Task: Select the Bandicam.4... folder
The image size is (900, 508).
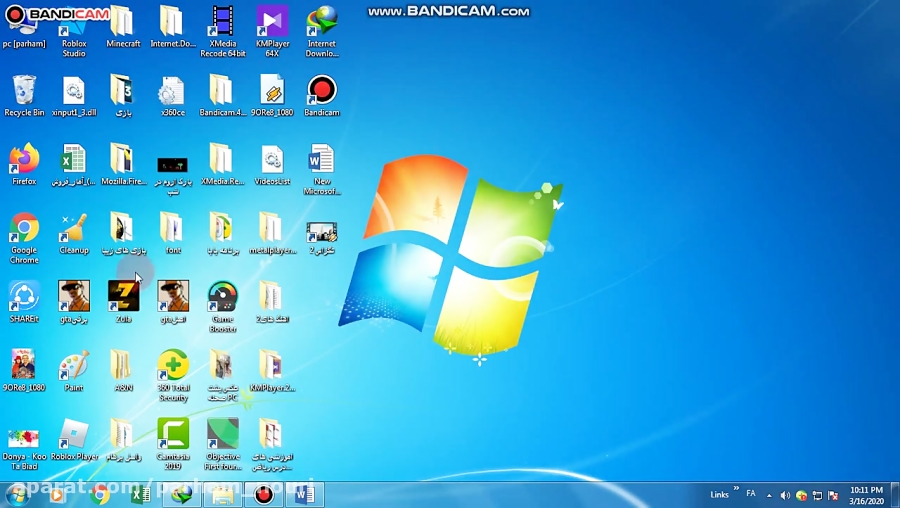Action: coord(223,95)
